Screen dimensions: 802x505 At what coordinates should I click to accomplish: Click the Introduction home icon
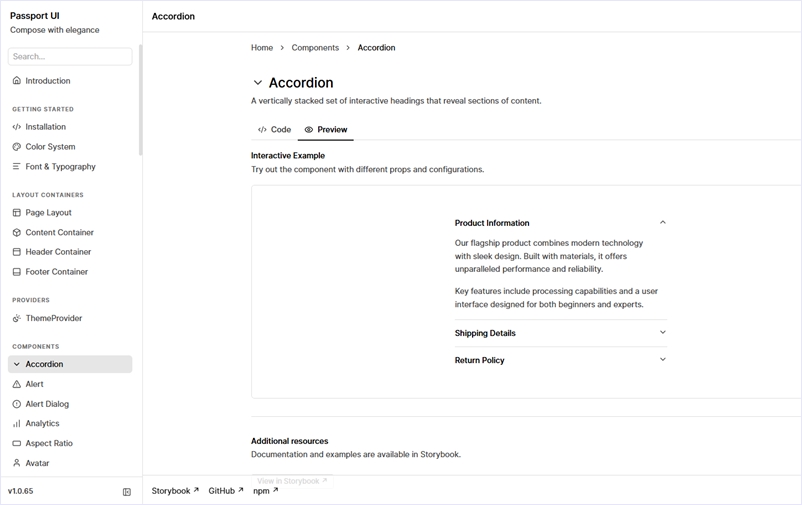point(16,81)
